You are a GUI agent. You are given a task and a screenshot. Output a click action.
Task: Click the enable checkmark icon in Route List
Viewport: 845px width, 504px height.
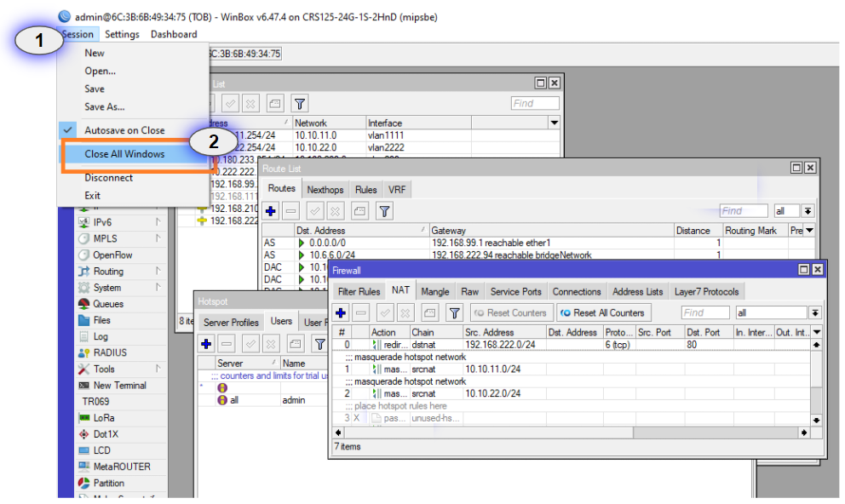pyautogui.click(x=315, y=211)
